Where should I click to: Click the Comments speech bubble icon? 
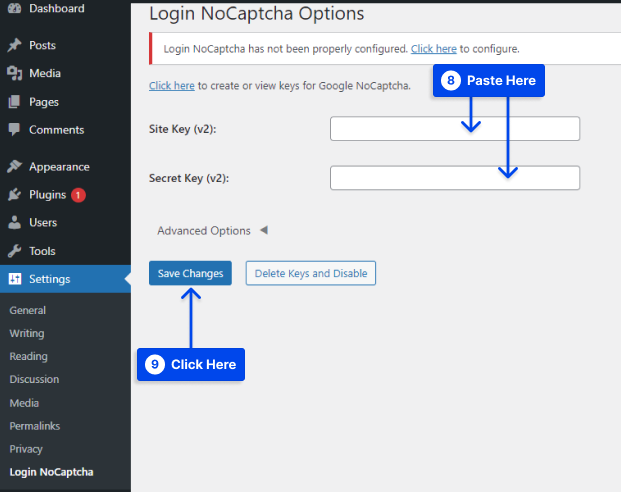[x=14, y=130]
